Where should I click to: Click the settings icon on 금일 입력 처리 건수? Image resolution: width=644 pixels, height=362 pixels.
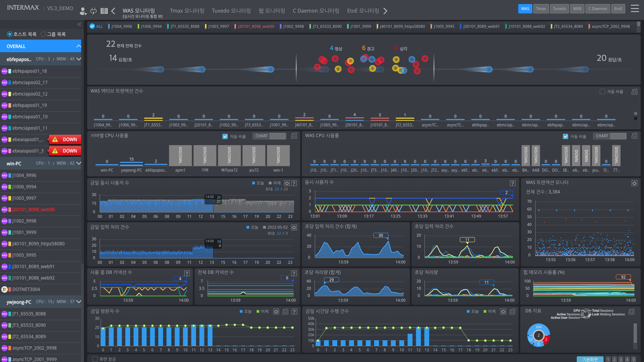pos(294,227)
